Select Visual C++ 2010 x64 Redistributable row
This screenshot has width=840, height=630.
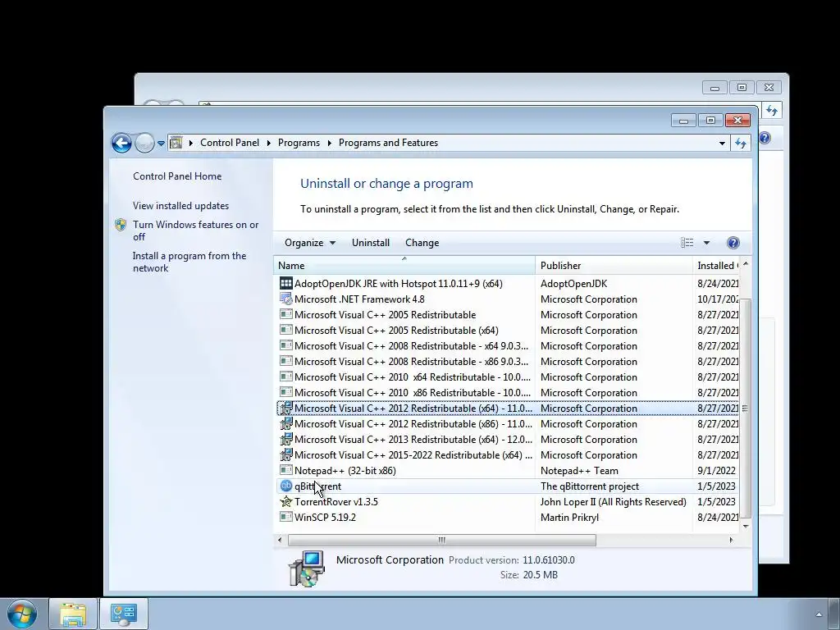[508, 377]
